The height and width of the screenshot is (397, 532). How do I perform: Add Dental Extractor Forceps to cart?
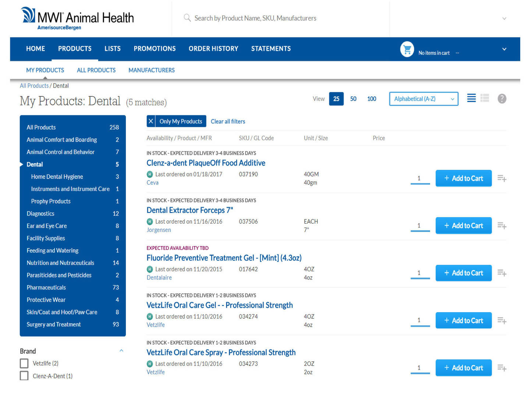464,225
